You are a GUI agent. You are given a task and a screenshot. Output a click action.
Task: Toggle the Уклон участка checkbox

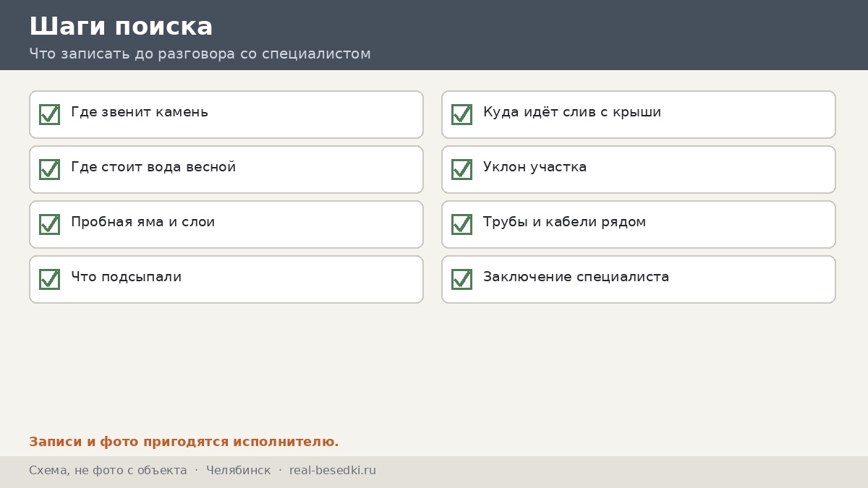[461, 169]
